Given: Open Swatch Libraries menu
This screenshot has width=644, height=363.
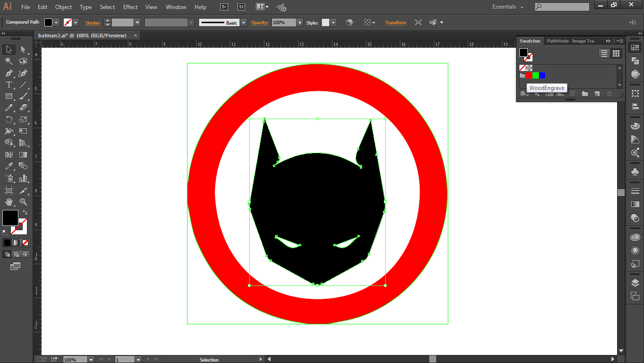Looking at the screenshot, I should point(525,94).
